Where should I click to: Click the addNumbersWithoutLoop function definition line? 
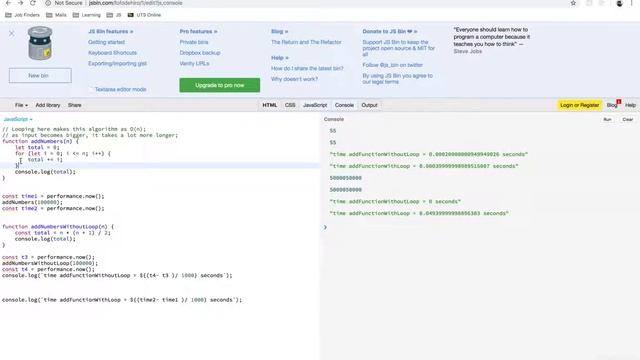coord(58,227)
